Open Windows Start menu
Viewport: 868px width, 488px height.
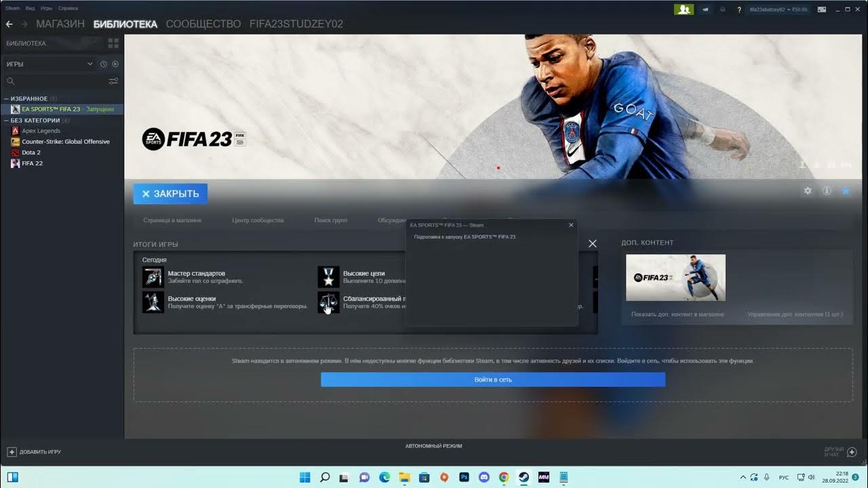tap(305, 477)
